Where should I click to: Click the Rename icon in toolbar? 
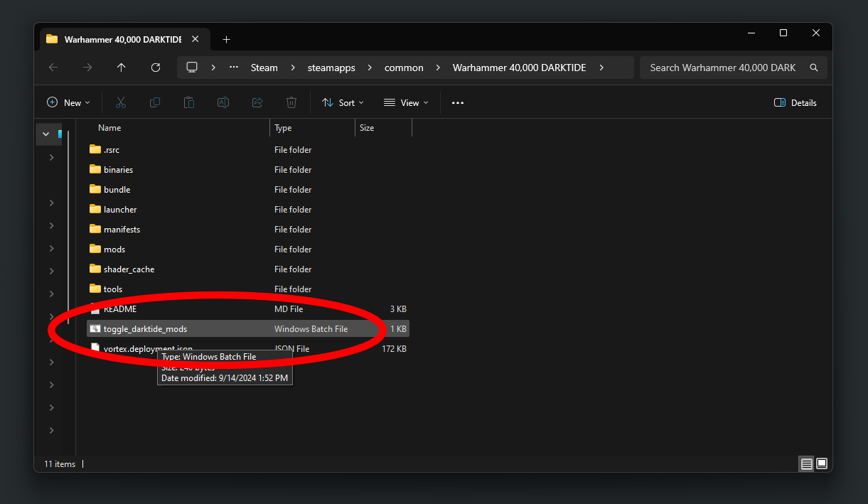(223, 102)
